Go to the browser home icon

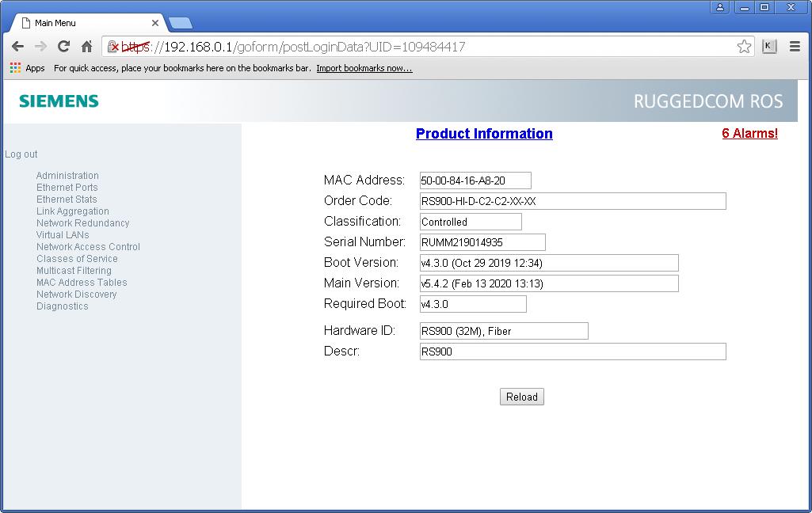pos(87,47)
